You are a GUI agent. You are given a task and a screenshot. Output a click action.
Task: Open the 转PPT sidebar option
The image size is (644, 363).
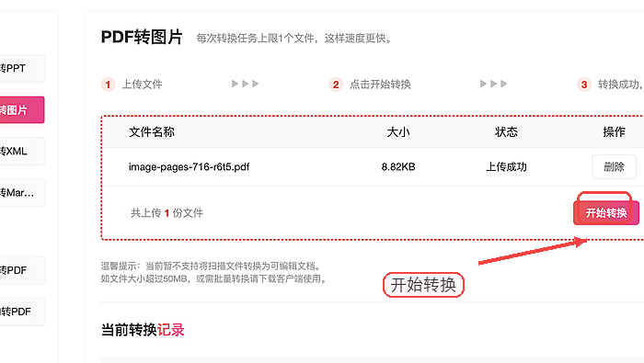point(21,68)
